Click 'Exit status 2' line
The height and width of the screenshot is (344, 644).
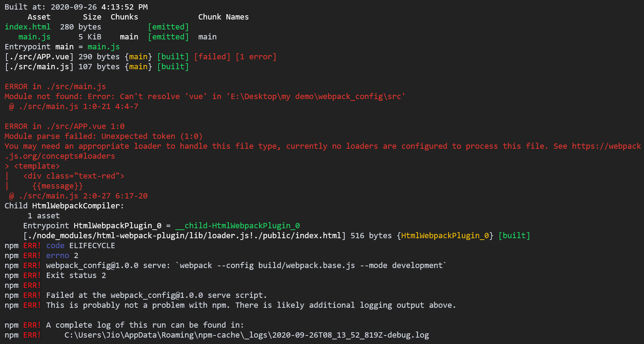[x=76, y=275]
